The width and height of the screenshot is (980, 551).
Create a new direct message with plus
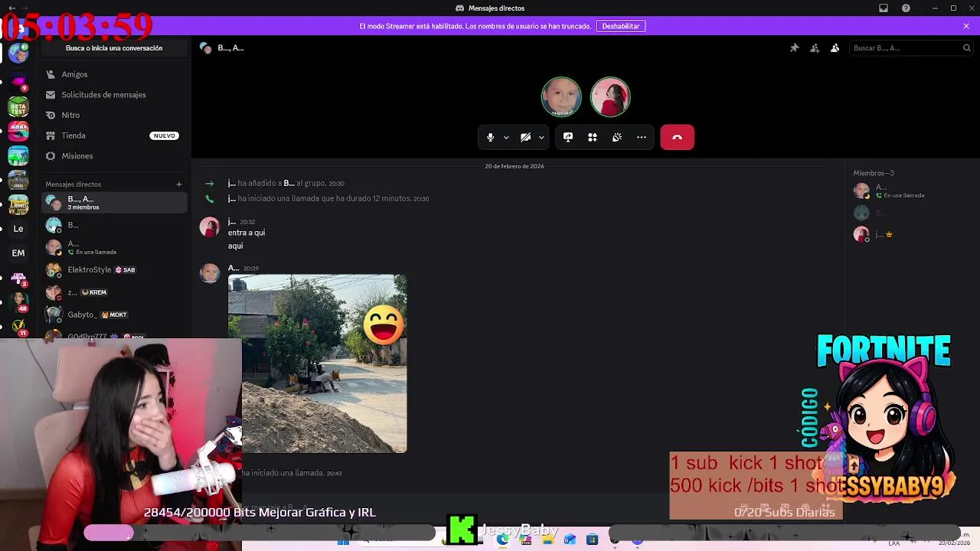click(x=179, y=184)
